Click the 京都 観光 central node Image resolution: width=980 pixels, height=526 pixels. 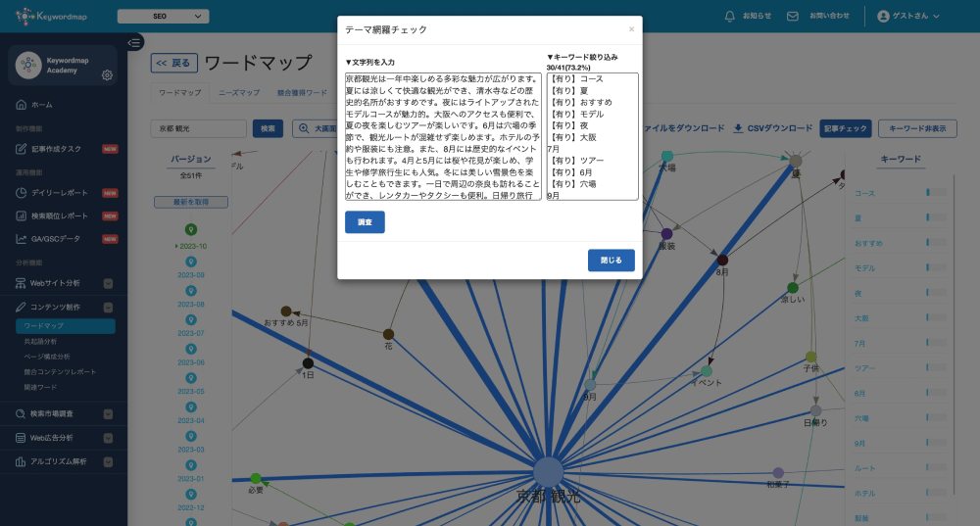pyautogui.click(x=548, y=472)
